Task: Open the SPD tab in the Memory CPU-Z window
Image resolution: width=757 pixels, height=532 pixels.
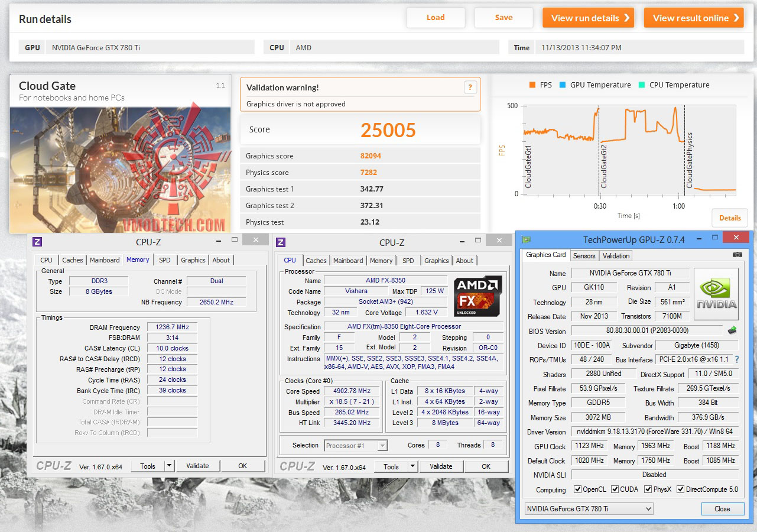Action: click(165, 260)
